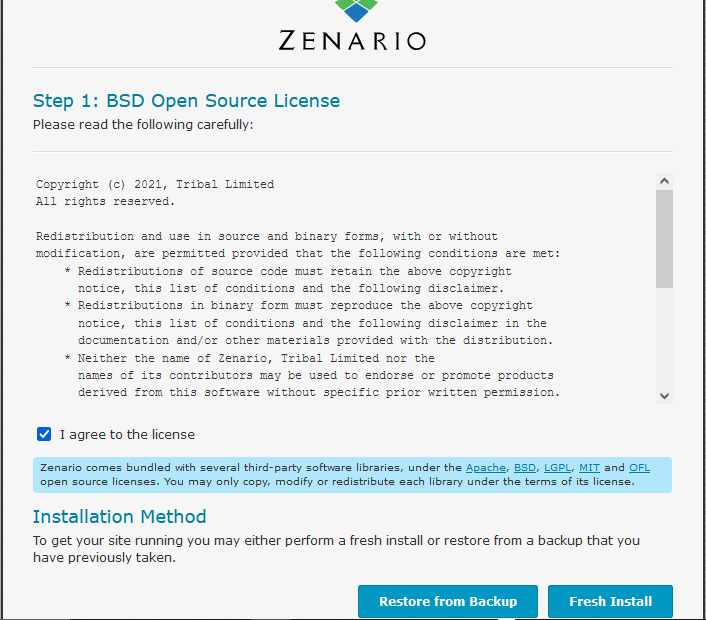This screenshot has height=620, width=706.
Task: Open the MIT license link
Action: tap(589, 468)
